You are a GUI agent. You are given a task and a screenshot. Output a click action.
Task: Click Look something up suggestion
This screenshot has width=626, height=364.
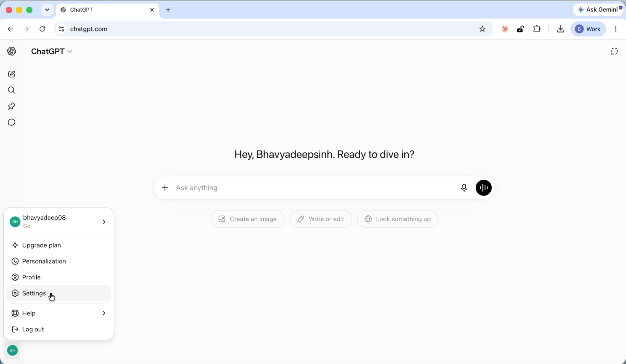[x=397, y=219]
